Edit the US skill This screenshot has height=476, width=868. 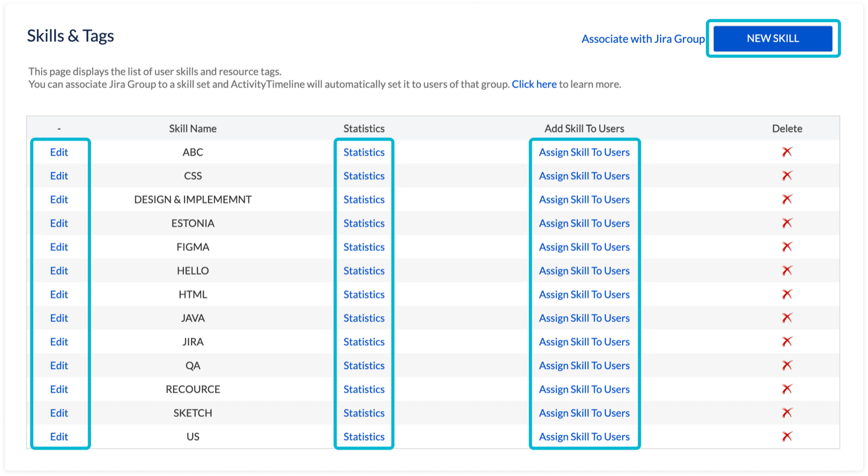[59, 436]
